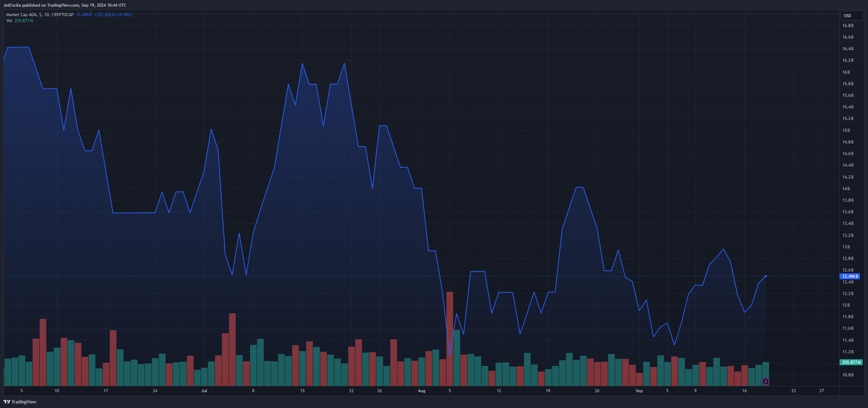
Task: Click the +122.266M (+0.99%) change value
Action: point(113,15)
